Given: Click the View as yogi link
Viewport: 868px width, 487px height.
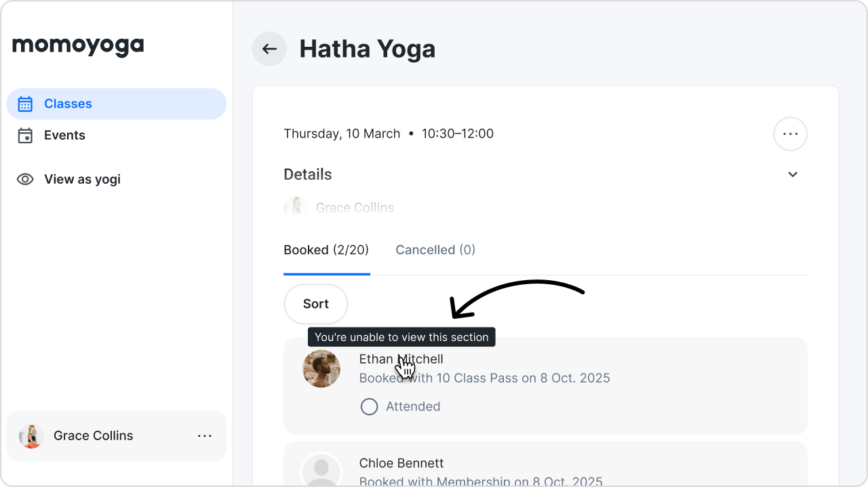Looking at the screenshot, I should (82, 179).
